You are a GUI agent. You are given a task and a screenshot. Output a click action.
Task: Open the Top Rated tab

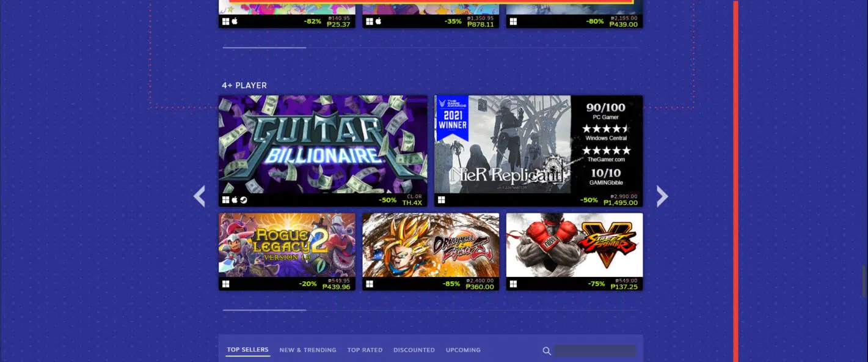(x=365, y=350)
